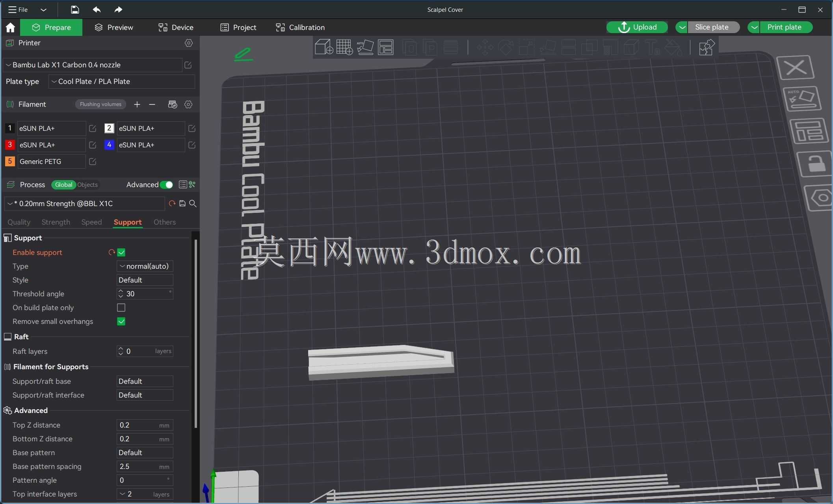Open the Base pattern dropdown
The width and height of the screenshot is (833, 504).
145,453
